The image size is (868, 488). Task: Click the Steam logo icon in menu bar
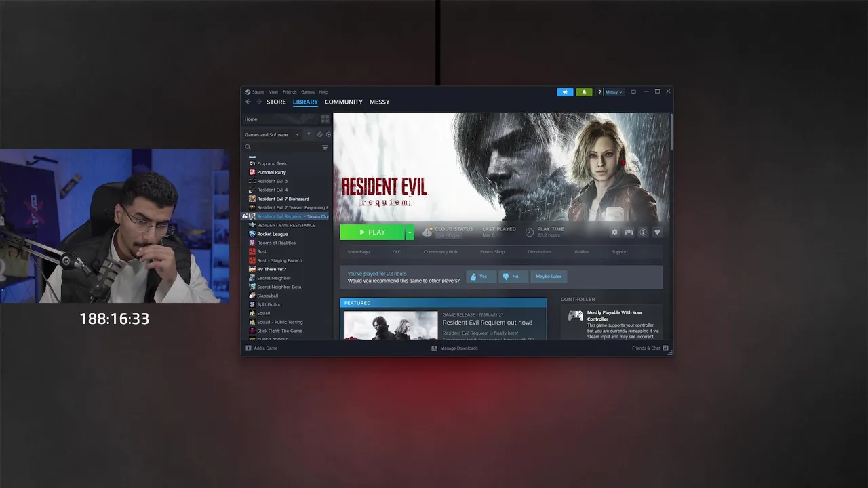click(x=248, y=92)
